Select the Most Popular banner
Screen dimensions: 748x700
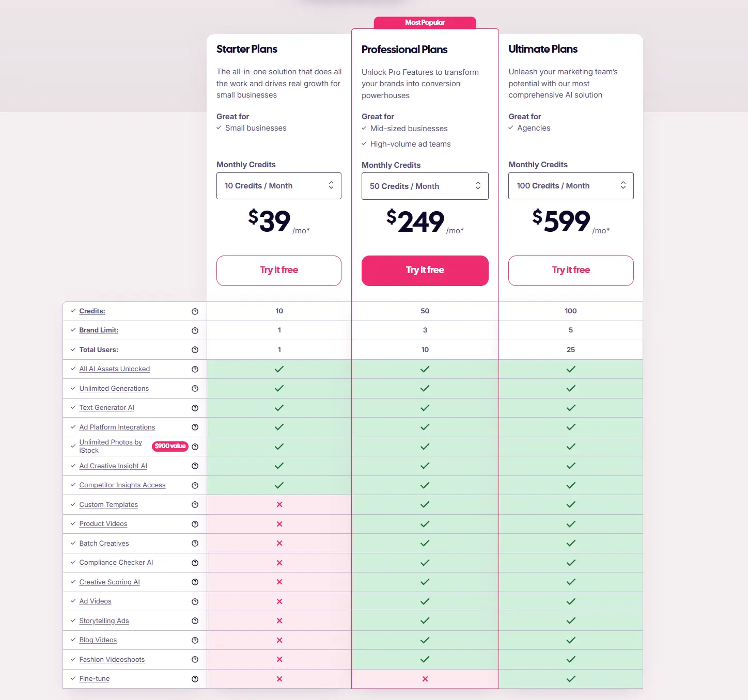[425, 22]
